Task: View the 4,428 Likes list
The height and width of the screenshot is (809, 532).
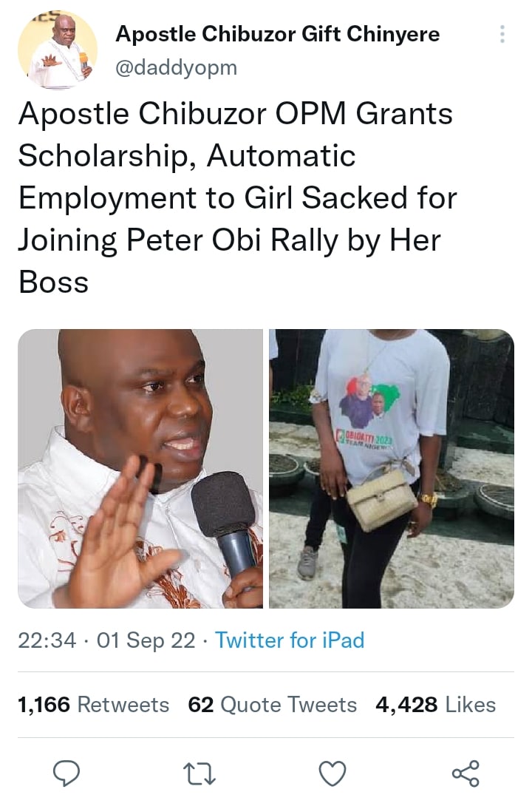Action: coord(436,705)
